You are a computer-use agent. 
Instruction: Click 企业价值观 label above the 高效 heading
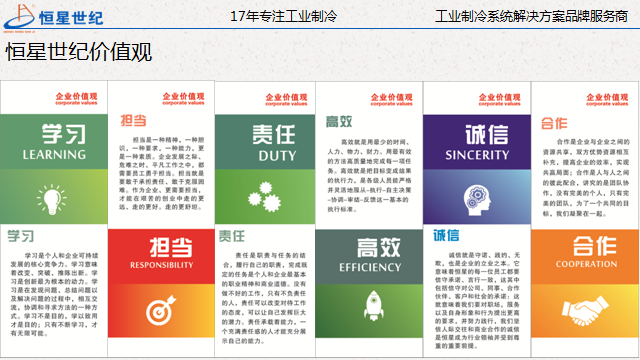pos(391,99)
